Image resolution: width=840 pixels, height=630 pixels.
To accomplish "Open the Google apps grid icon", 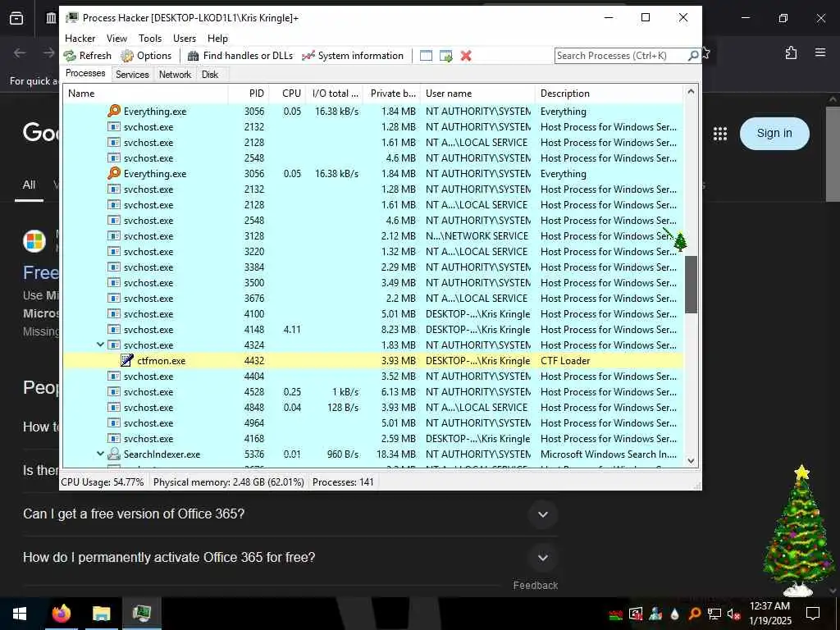I will pos(720,134).
